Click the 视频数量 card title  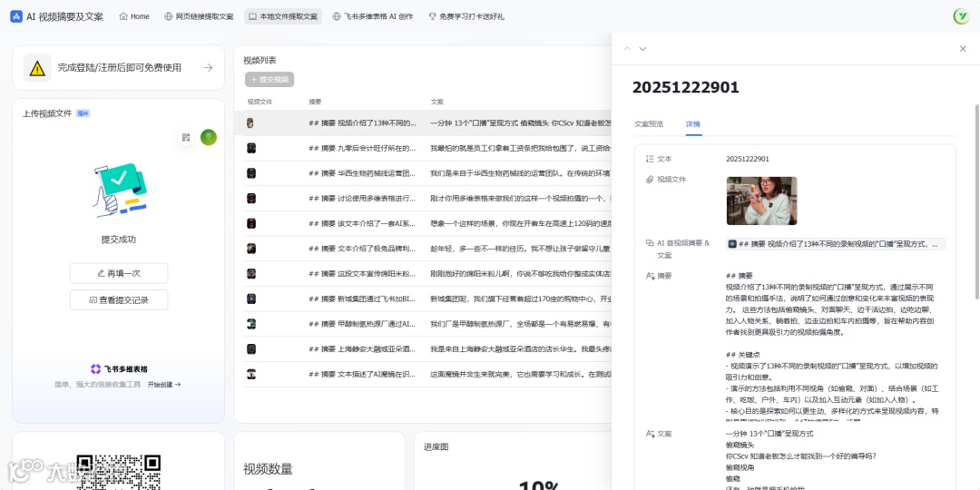pos(268,469)
